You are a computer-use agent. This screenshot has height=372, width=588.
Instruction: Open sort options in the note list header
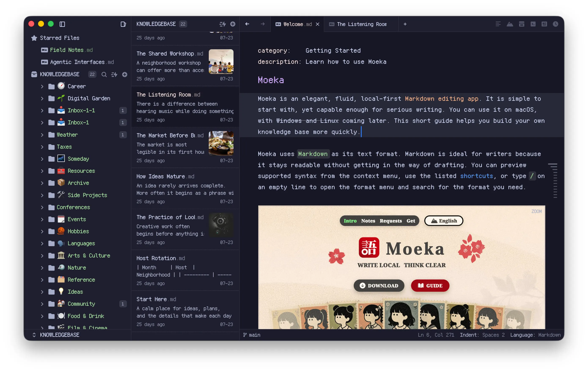click(x=223, y=24)
